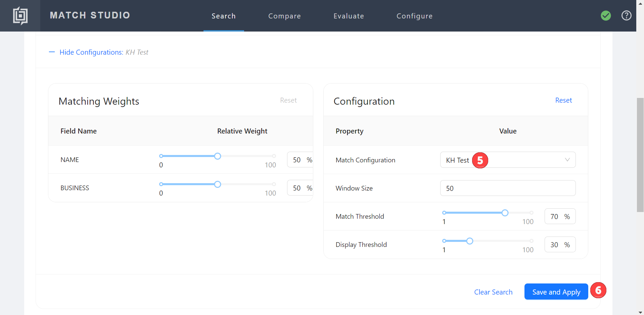This screenshot has width=644, height=315.
Task: Collapse configurations with the minus icon
Action: tap(52, 52)
